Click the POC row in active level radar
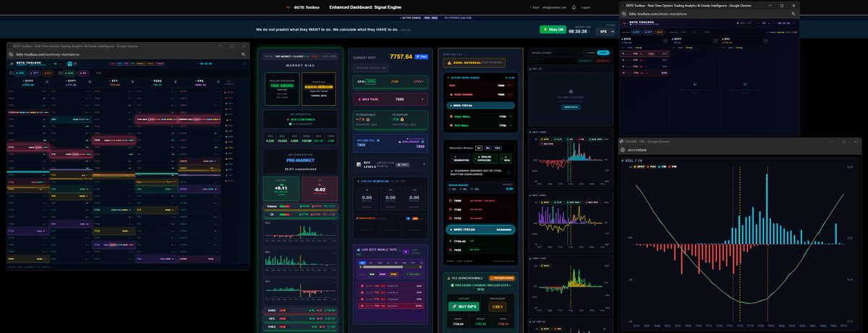 click(x=481, y=85)
